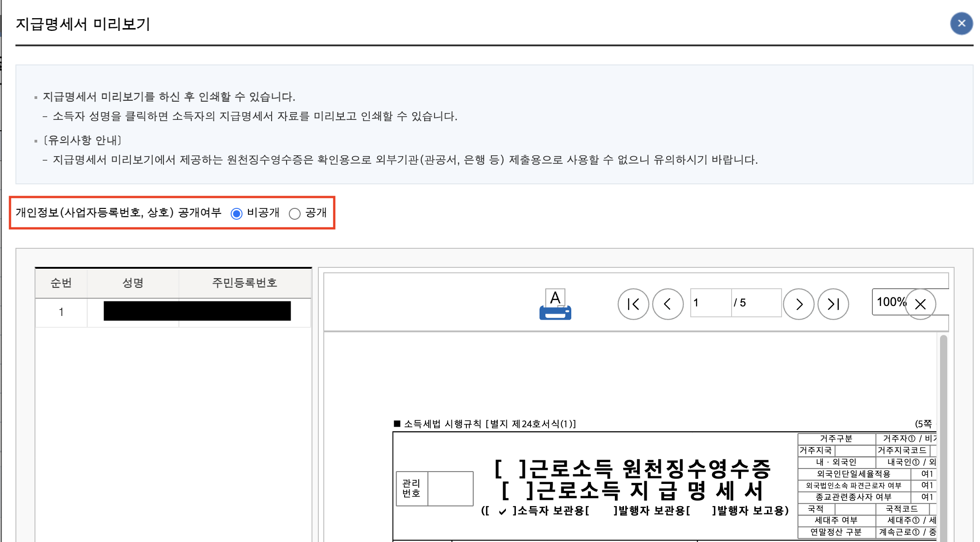Screen dimensions: 980x542
Task: Navigate to the next page
Action: click(x=798, y=304)
